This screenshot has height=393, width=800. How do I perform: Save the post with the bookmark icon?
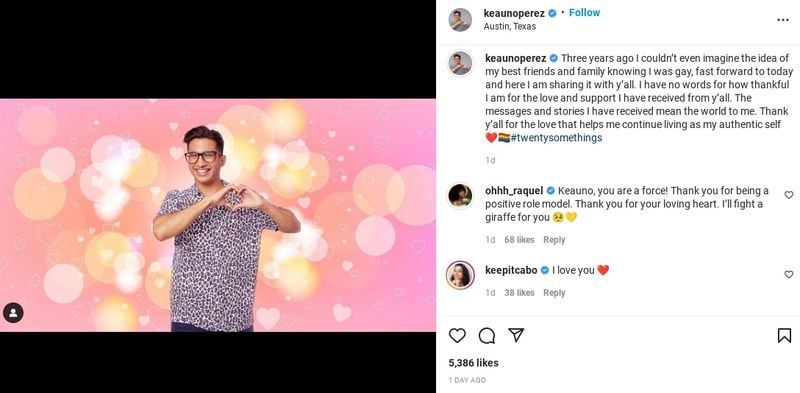click(x=784, y=335)
